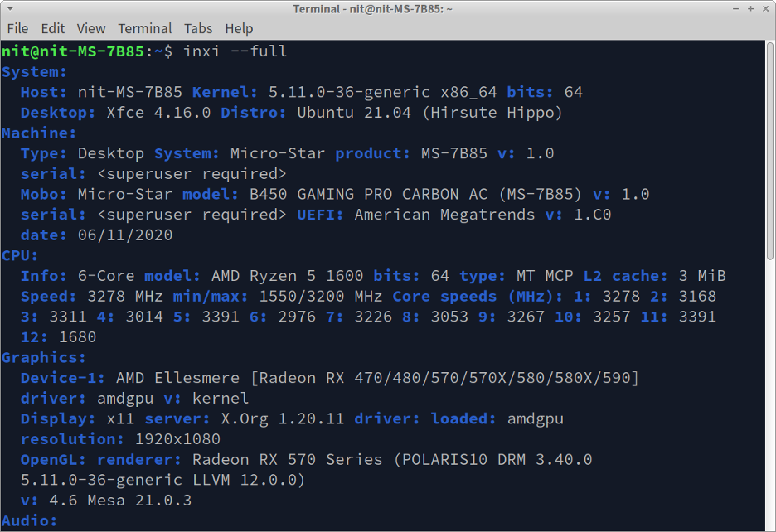The image size is (776, 532).
Task: Click kernel value '5.11.0-36-generic'
Action: point(349,93)
